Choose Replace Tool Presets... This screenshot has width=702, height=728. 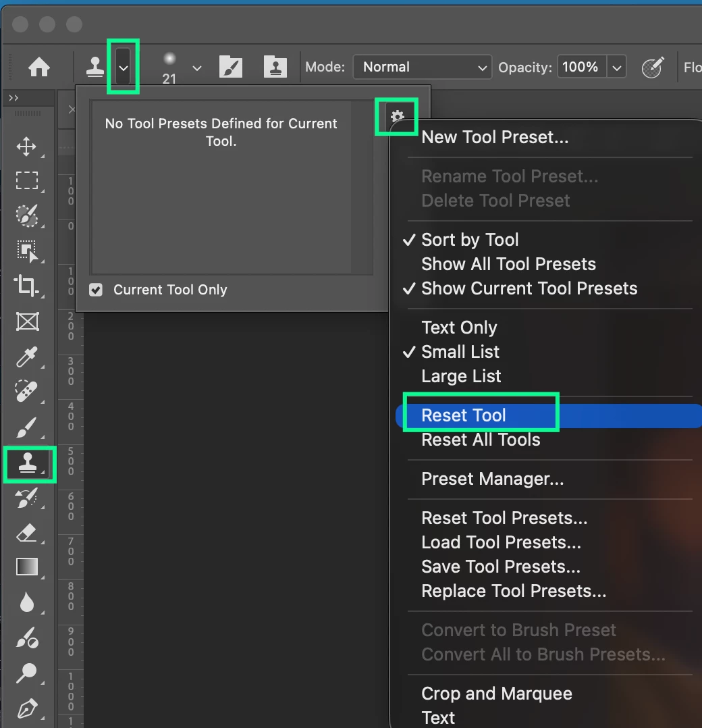click(x=514, y=590)
